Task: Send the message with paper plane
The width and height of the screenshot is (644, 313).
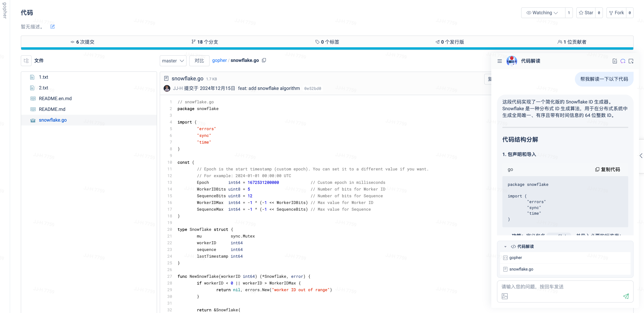Action: [x=626, y=296]
